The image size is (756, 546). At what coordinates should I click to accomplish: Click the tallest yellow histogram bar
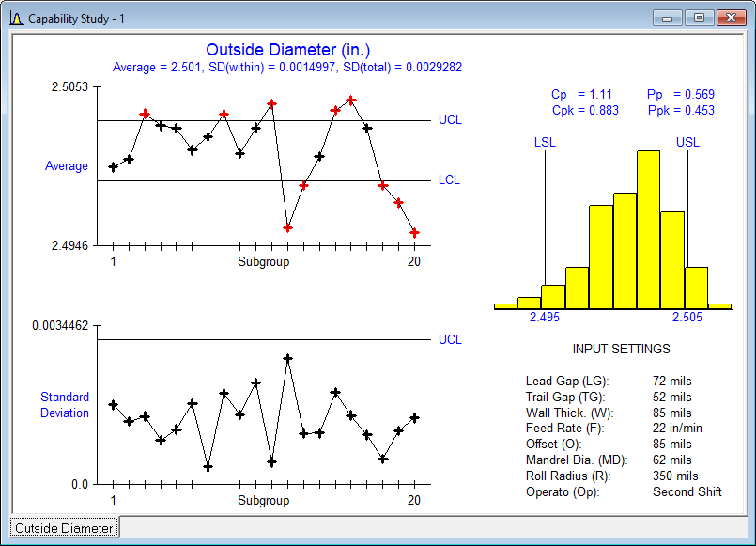[649, 229]
